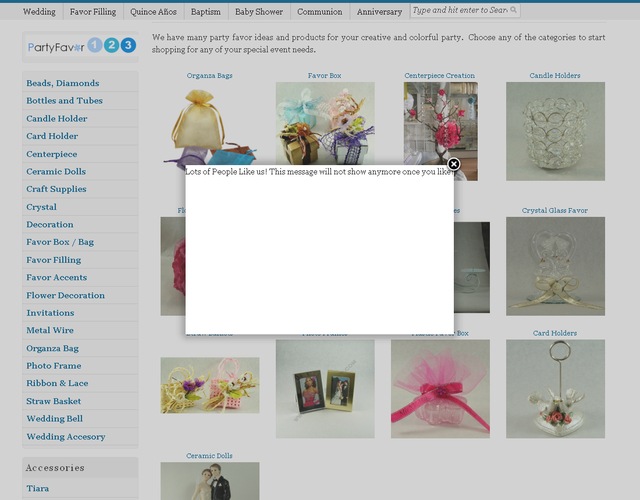Open Ribbon & Lace category
The width and height of the screenshot is (640, 500).
point(57,384)
